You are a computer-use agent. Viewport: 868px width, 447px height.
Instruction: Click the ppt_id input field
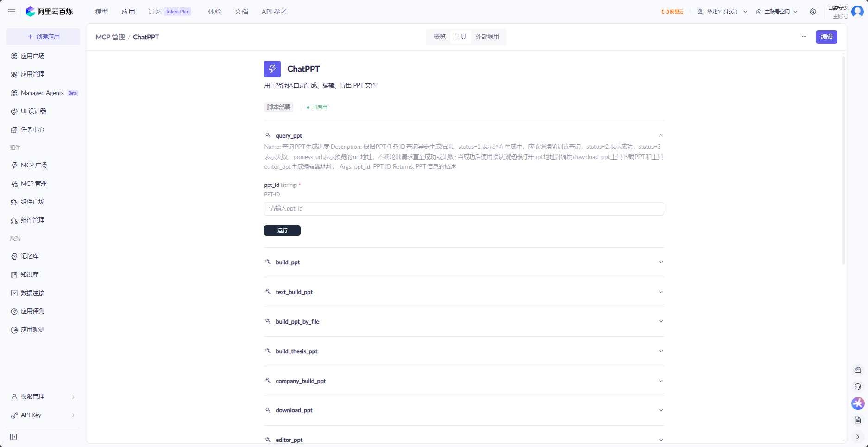click(x=464, y=209)
